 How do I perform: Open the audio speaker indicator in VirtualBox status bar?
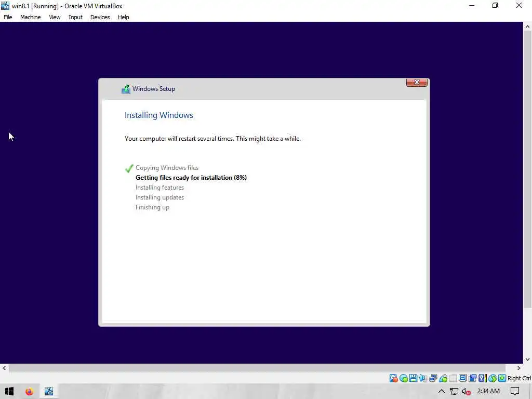click(423, 378)
